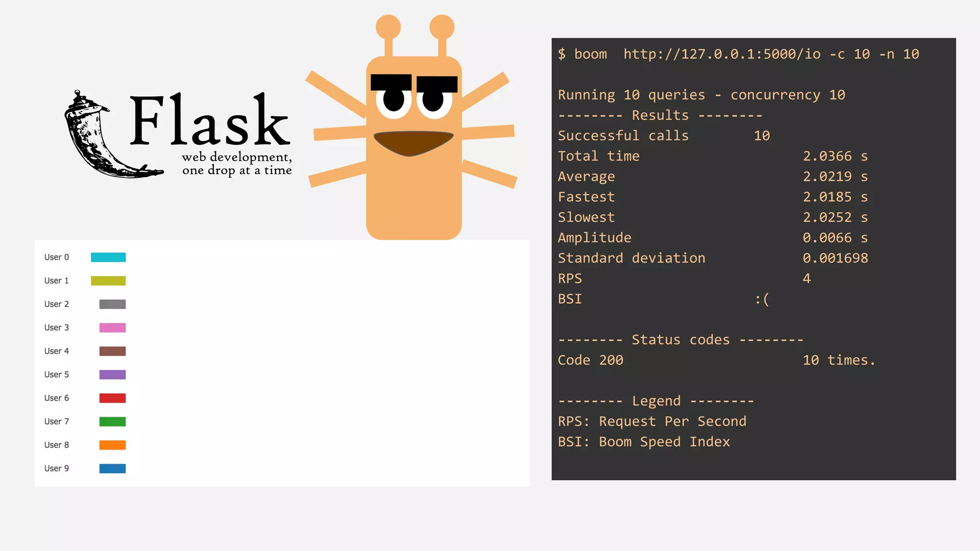
Task: Click the orange mascot's brown mouth
Action: [x=413, y=143]
